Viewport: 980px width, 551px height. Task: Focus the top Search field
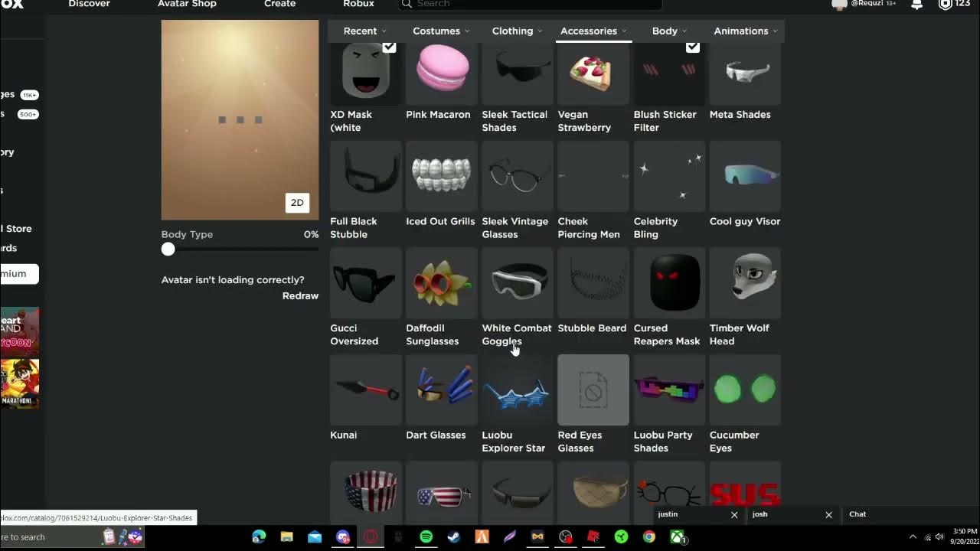coord(530,4)
